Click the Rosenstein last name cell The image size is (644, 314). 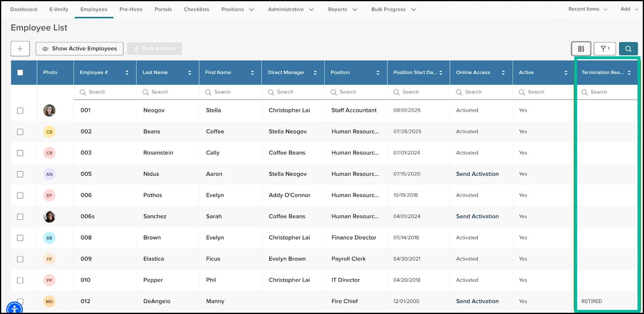pyautogui.click(x=158, y=153)
